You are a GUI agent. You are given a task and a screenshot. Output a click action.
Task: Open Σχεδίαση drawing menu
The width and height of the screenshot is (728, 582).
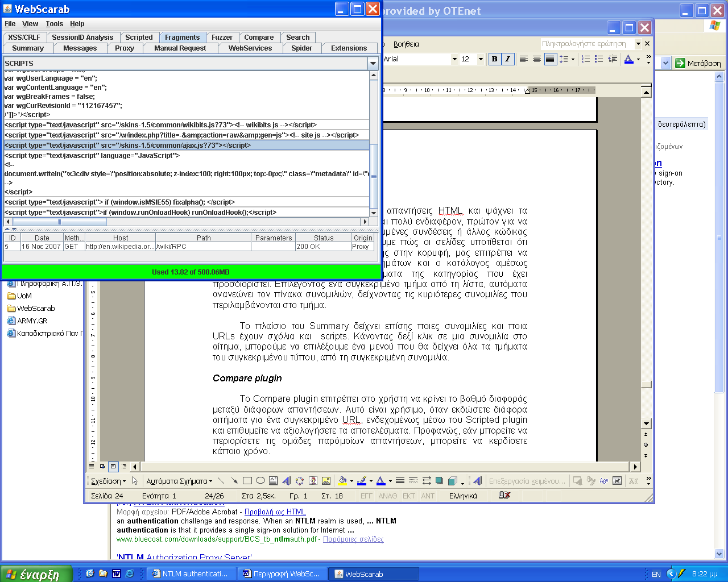pos(109,481)
